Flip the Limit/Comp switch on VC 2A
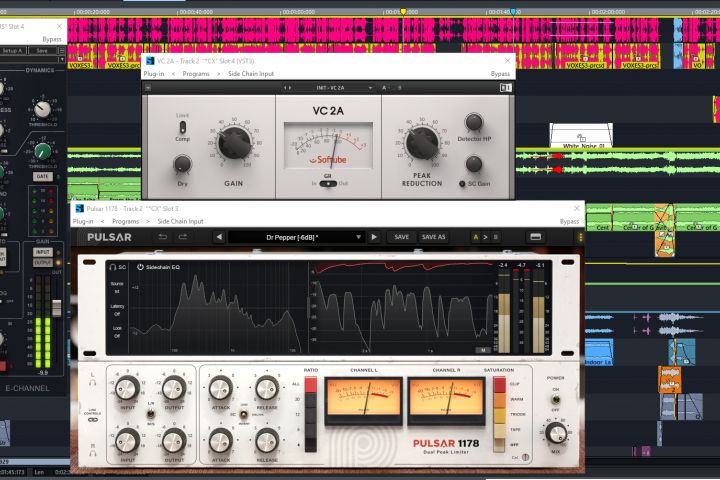Viewport: 720px width, 480px height. (182, 127)
